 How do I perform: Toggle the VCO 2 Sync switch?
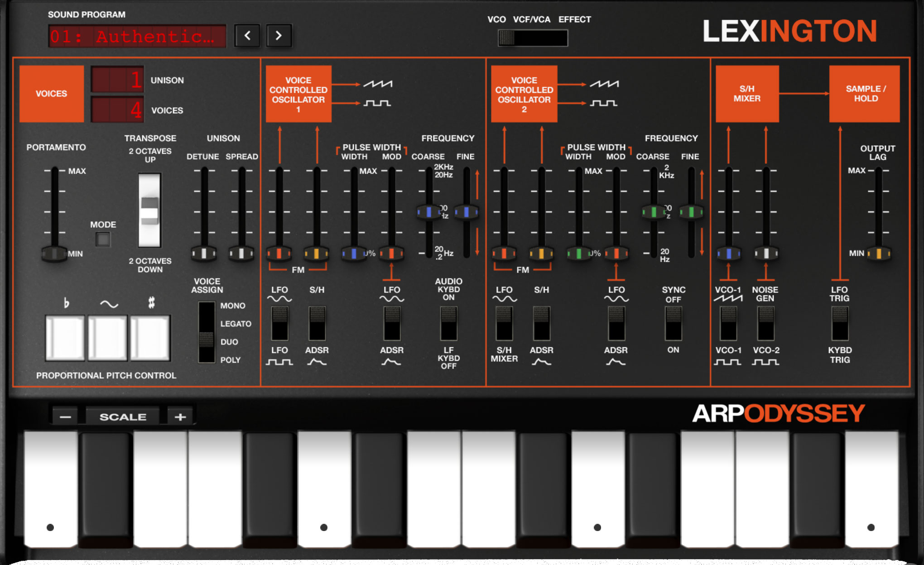pos(674,323)
